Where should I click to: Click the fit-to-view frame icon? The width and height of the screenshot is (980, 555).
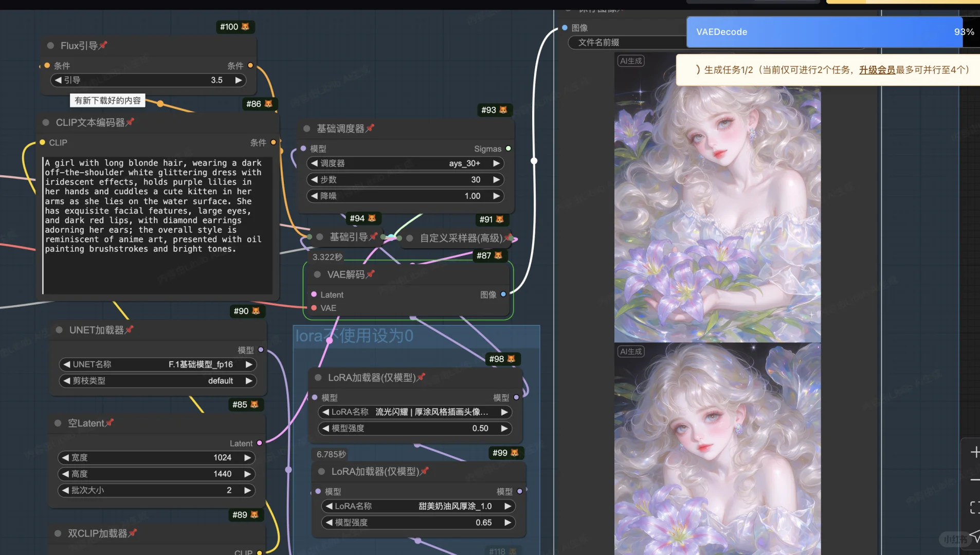974,508
